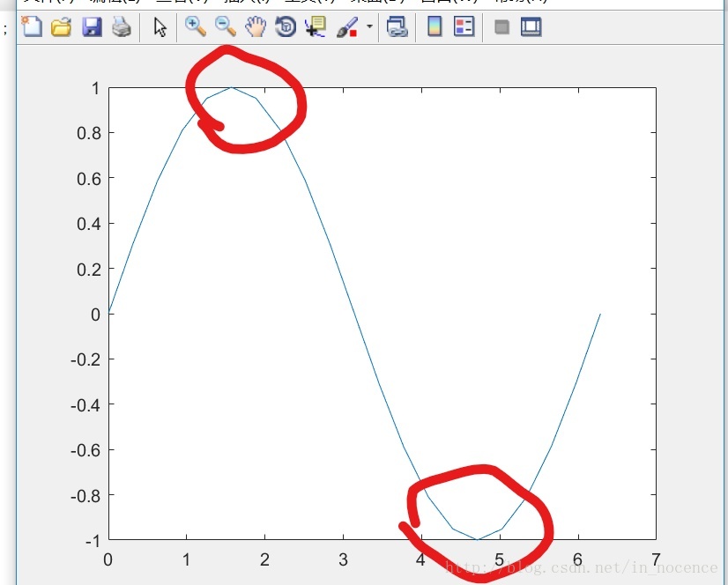Toggle the Edit Plot arrow tool
Viewport: 728px width, 585px height.
coord(160,27)
